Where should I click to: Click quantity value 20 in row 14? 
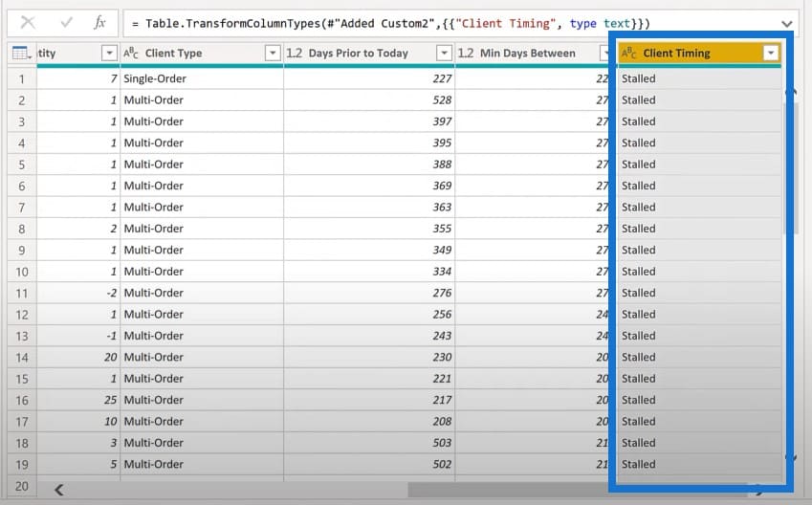tap(110, 358)
